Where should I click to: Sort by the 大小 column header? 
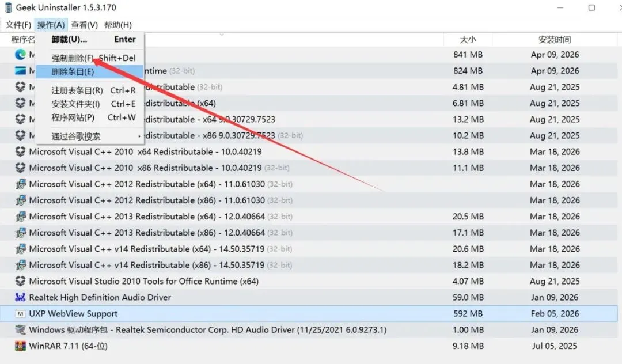point(468,40)
